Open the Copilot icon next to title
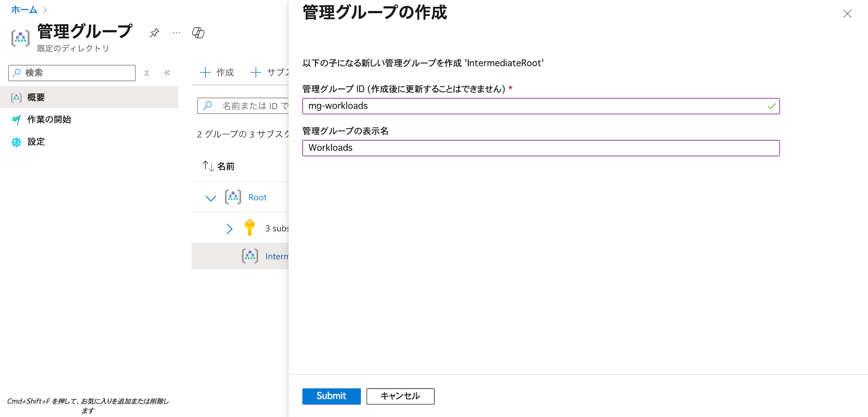 pyautogui.click(x=198, y=33)
